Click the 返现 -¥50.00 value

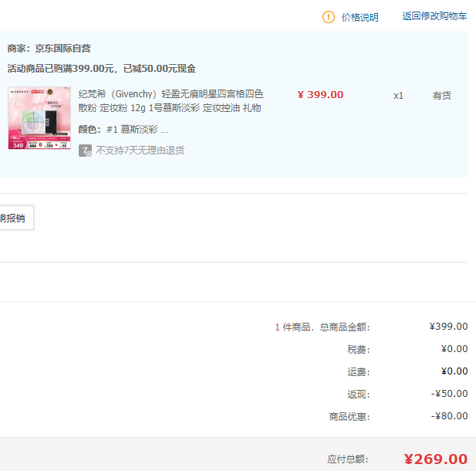coord(449,394)
